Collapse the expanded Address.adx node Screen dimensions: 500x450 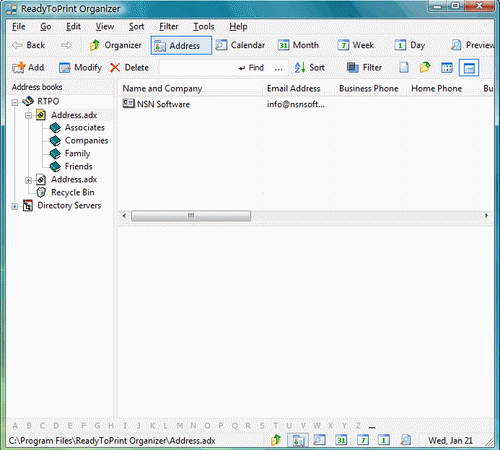click(x=29, y=115)
